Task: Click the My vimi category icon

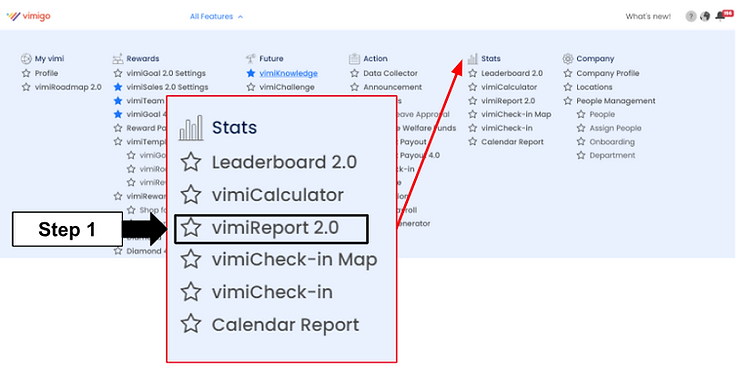Action: point(26,59)
